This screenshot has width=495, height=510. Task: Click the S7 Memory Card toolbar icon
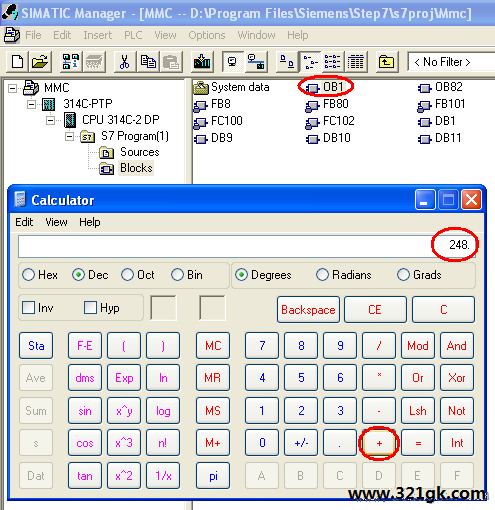(95, 62)
